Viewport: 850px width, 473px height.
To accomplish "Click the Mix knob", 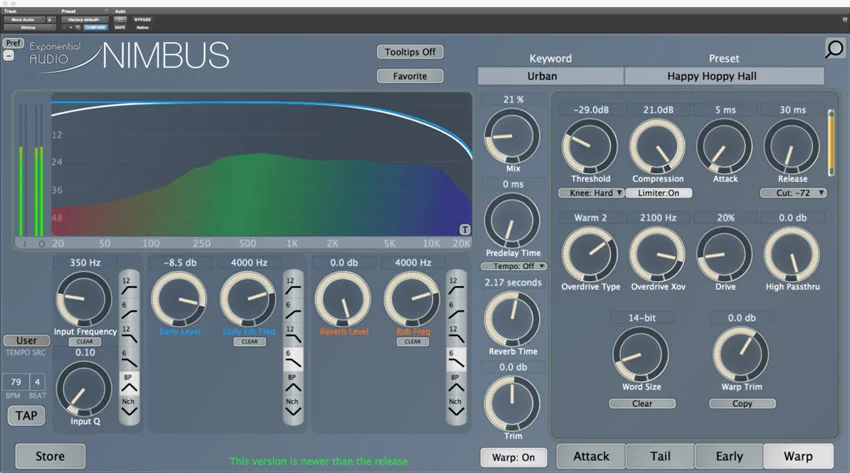I will [x=512, y=136].
